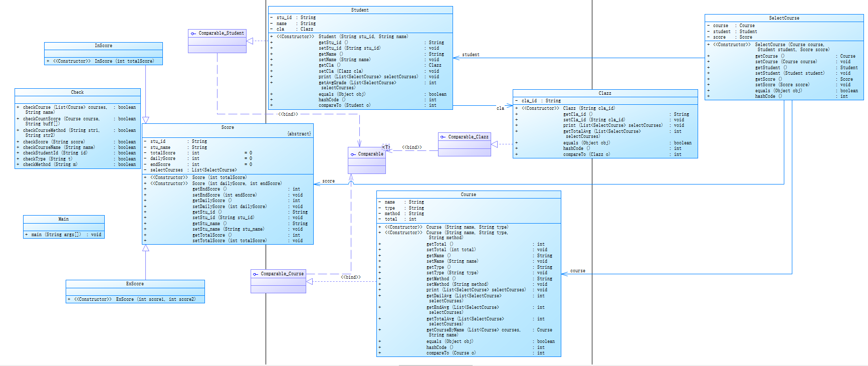Select the T template parameter box on Comparable
Viewport: 868px width, 366px height.
point(386,147)
